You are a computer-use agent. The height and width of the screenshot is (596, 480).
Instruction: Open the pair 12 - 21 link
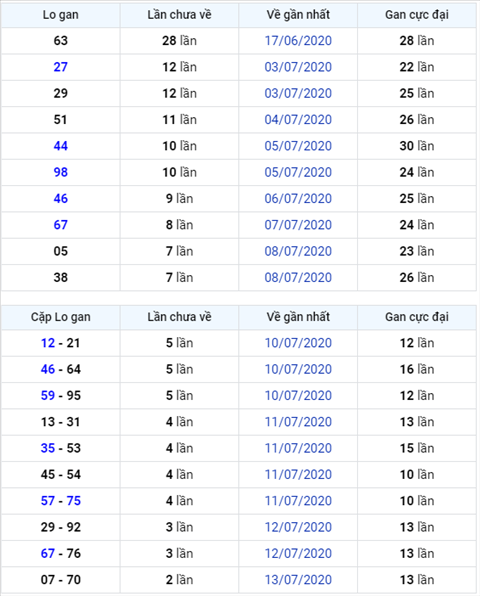tap(60, 343)
